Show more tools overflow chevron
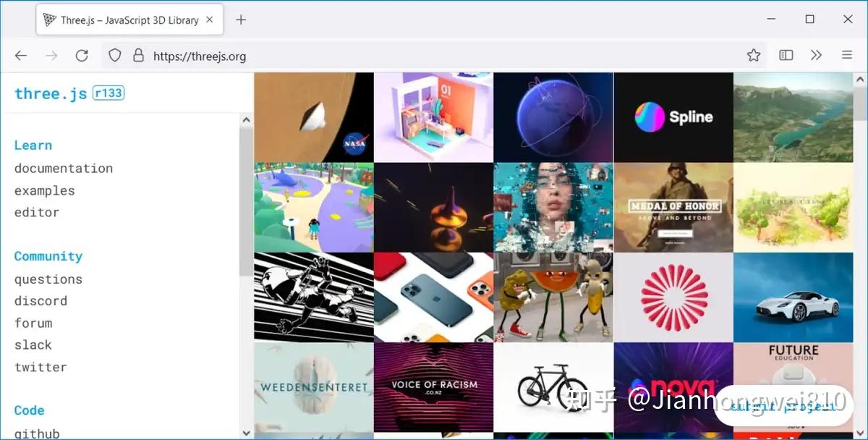The image size is (868, 440). (x=817, y=56)
